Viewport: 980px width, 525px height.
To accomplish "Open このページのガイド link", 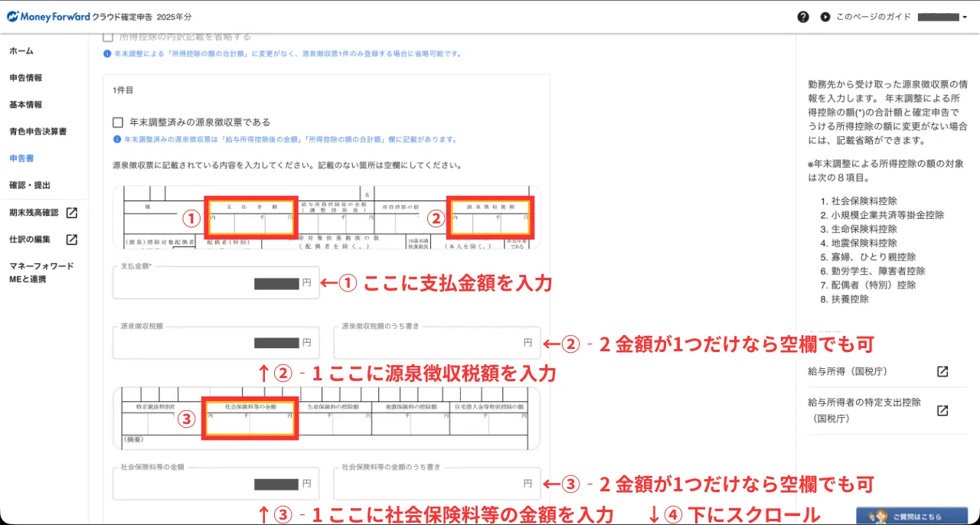I will pyautogui.click(x=873, y=17).
